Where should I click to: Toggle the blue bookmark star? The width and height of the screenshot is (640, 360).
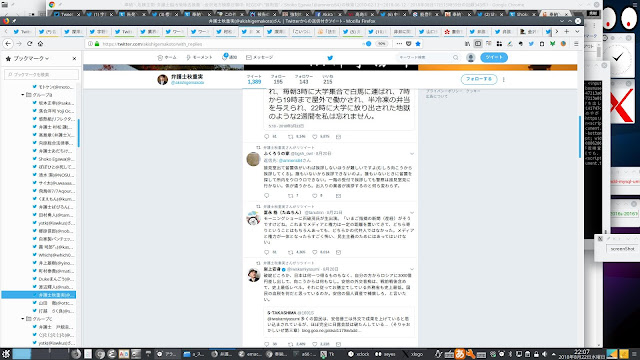418,44
